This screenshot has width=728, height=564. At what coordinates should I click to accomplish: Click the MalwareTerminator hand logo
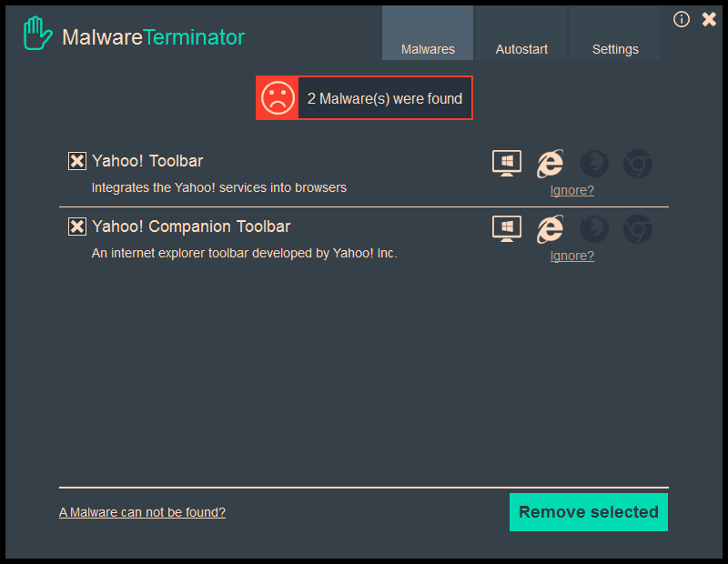tap(38, 35)
